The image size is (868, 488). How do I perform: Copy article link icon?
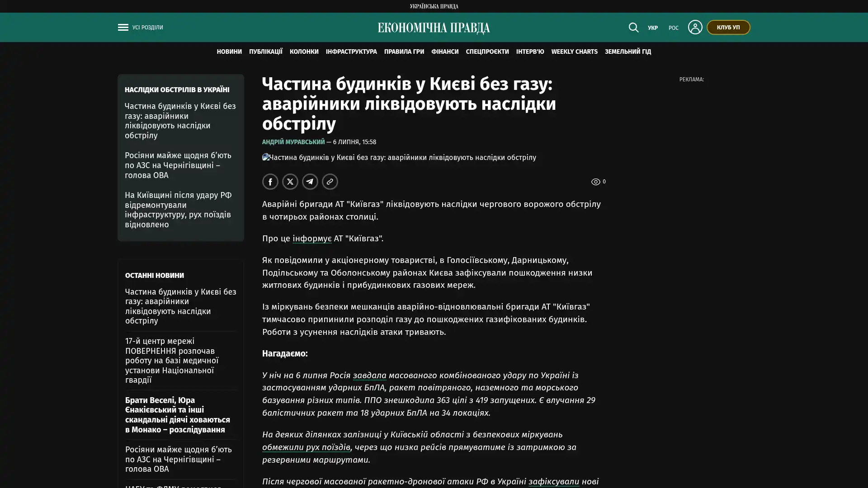point(330,182)
